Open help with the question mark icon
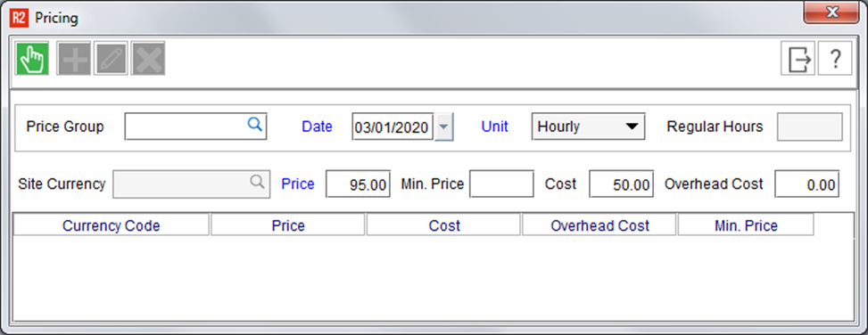Viewport: 868px width, 335px height. [835, 59]
